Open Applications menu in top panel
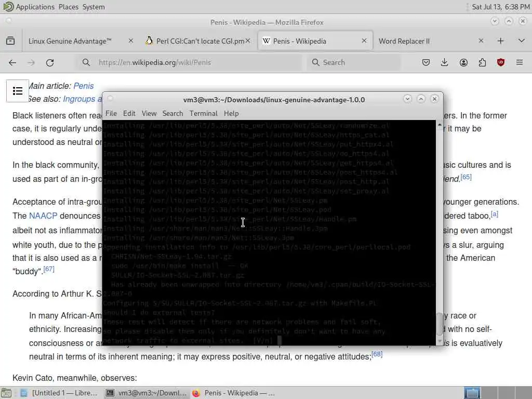532x399 pixels. pyautogui.click(x=35, y=7)
